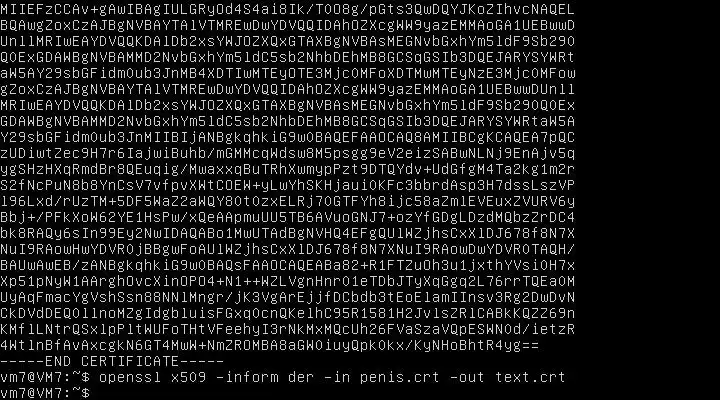Viewport: 720px width, 400px height.
Task: Click the line starting with zUDiwtZec9H7
Action: 287,153
